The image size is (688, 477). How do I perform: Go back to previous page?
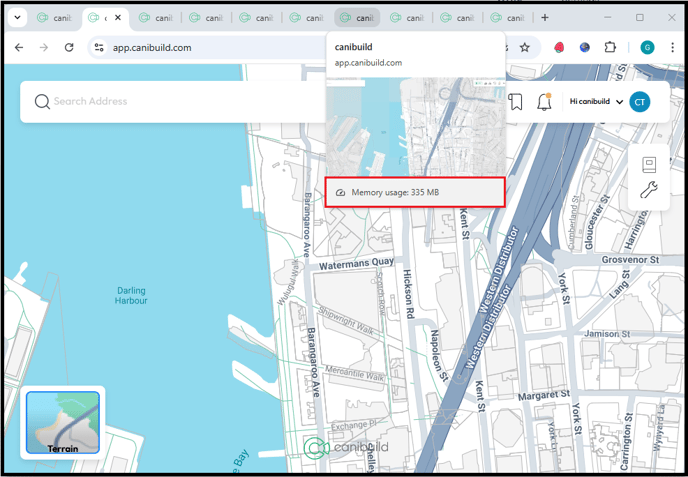coord(19,47)
